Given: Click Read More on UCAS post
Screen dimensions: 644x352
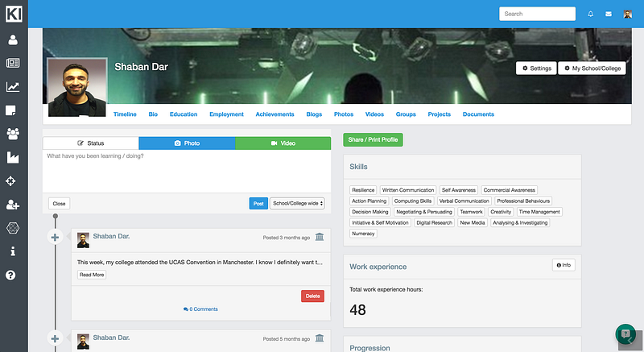Looking at the screenshot, I should tap(92, 275).
